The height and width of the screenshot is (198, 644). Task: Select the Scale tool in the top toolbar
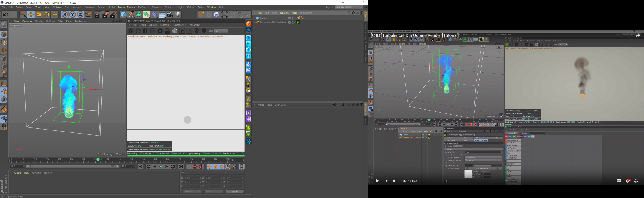click(39, 14)
